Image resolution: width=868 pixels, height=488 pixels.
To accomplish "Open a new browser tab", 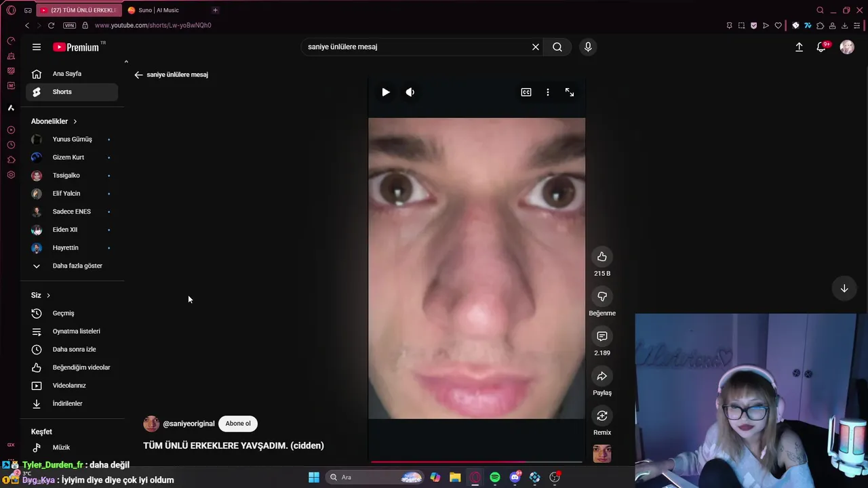I will click(215, 10).
